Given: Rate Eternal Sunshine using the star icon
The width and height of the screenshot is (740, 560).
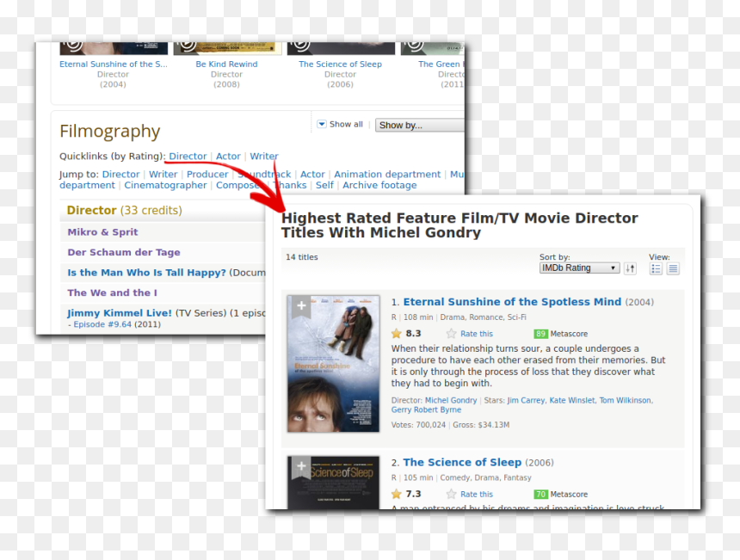Looking at the screenshot, I should pyautogui.click(x=451, y=334).
